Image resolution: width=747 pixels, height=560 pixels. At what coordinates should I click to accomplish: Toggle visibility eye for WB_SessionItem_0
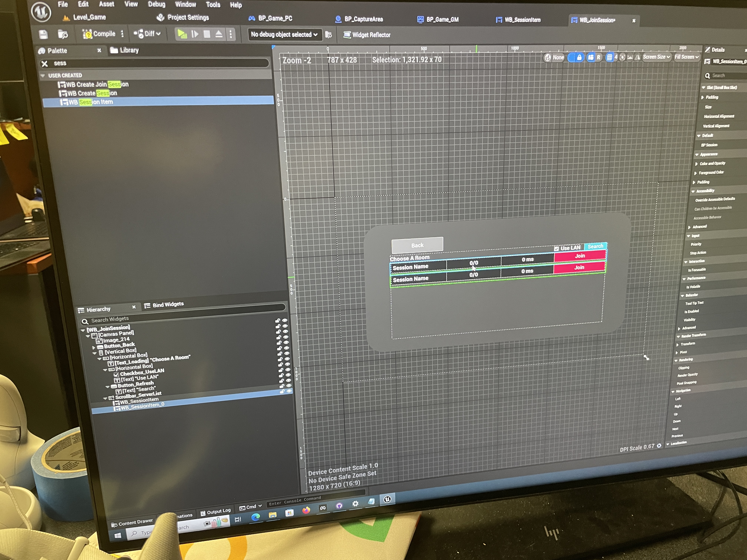pos(289,391)
